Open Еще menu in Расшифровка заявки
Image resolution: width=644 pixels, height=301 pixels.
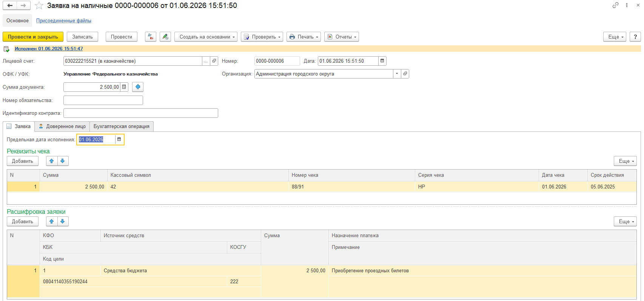[x=625, y=221]
